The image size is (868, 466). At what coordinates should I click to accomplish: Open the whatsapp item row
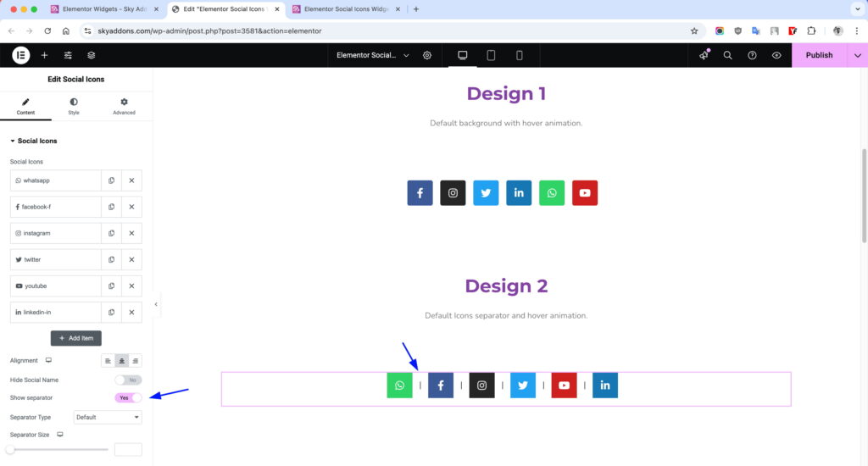pyautogui.click(x=55, y=180)
